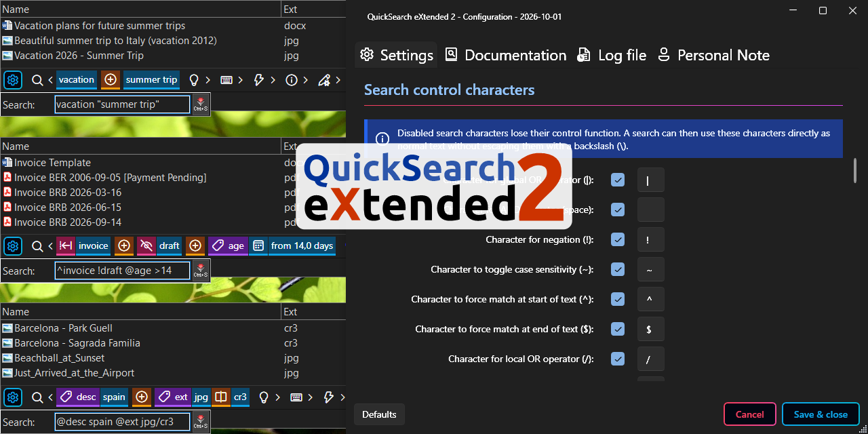Click the from 14,0 days chip

tap(302, 246)
